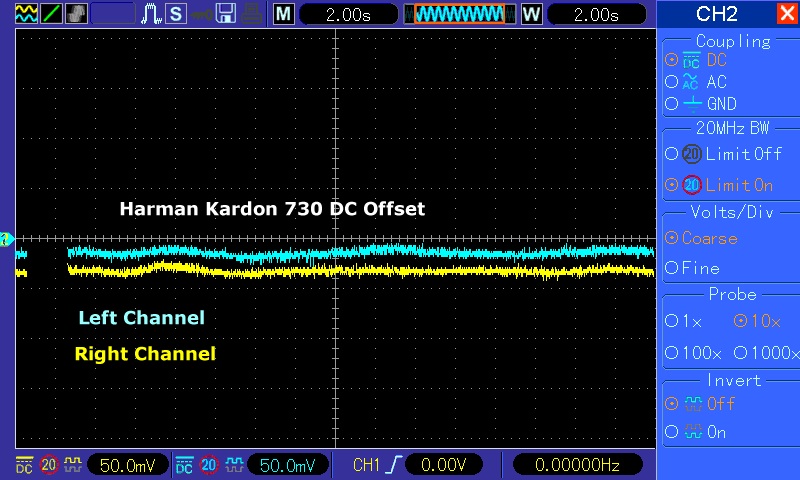Close the CH2 menu panel

point(787,13)
